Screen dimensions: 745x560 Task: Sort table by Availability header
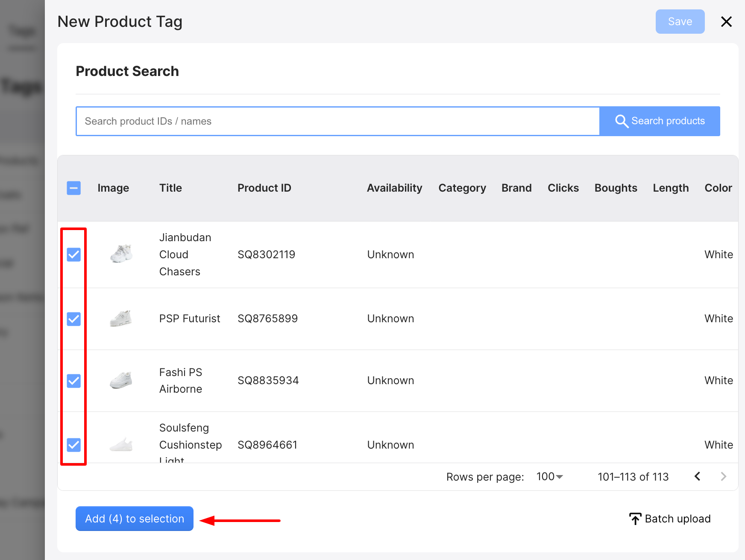coord(394,188)
